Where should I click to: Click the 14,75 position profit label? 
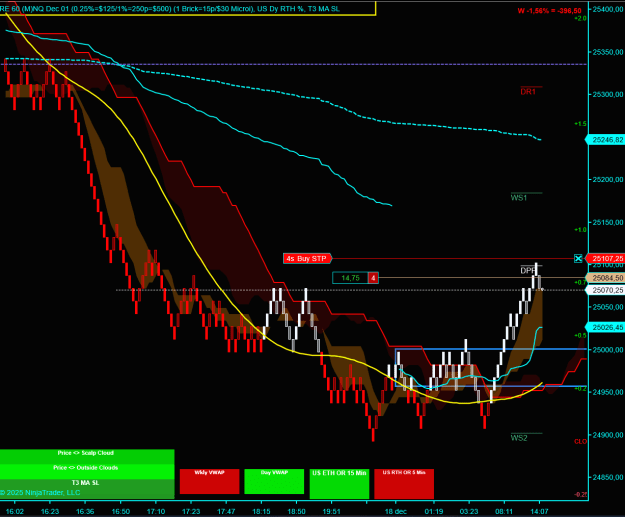(x=350, y=278)
